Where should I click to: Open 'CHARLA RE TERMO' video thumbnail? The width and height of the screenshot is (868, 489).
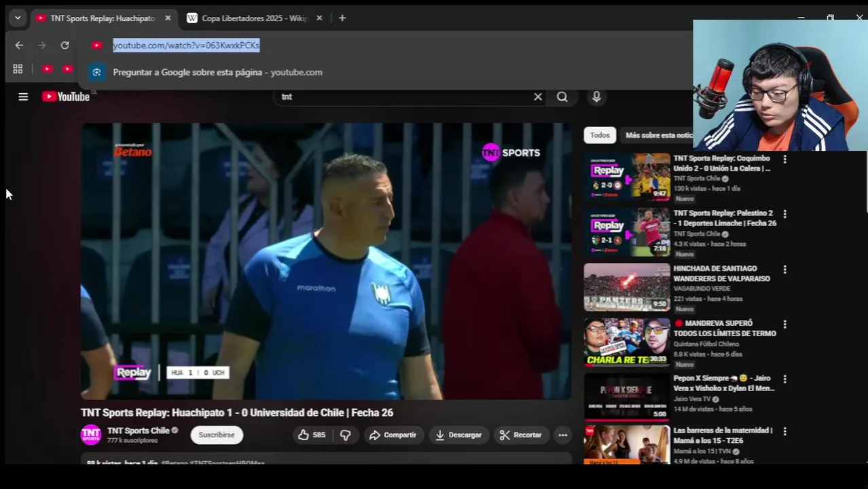coord(627,342)
